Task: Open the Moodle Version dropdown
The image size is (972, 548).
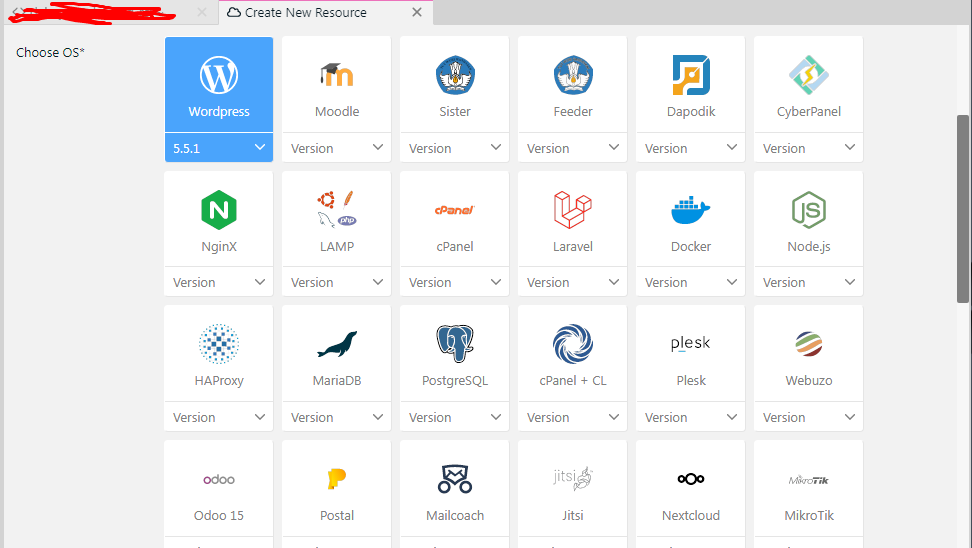Action: [x=337, y=148]
